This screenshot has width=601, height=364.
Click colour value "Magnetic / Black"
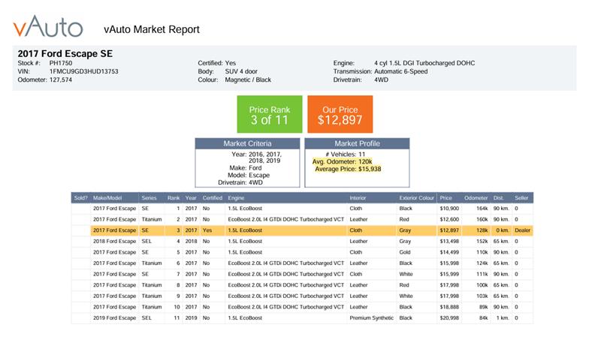tap(248, 80)
